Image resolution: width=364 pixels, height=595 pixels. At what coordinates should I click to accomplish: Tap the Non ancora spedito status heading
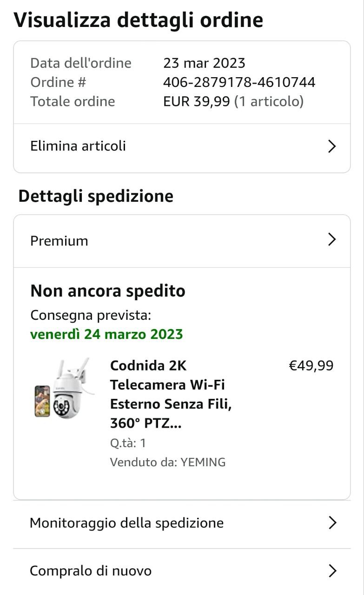click(108, 291)
